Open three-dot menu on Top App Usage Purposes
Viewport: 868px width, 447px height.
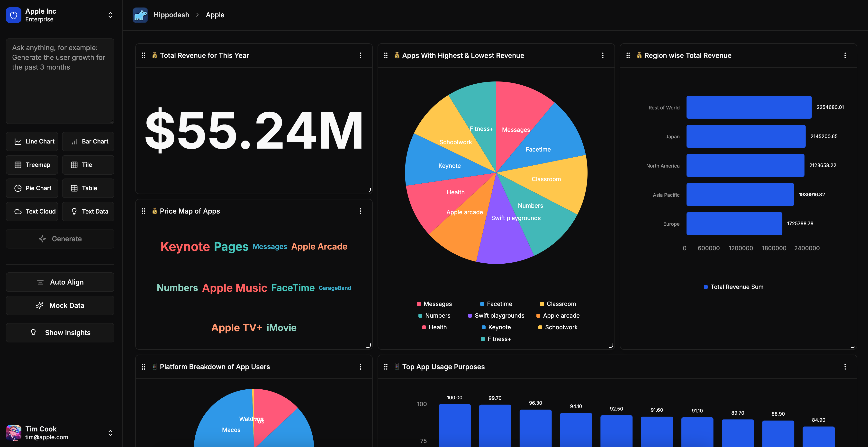tap(845, 367)
